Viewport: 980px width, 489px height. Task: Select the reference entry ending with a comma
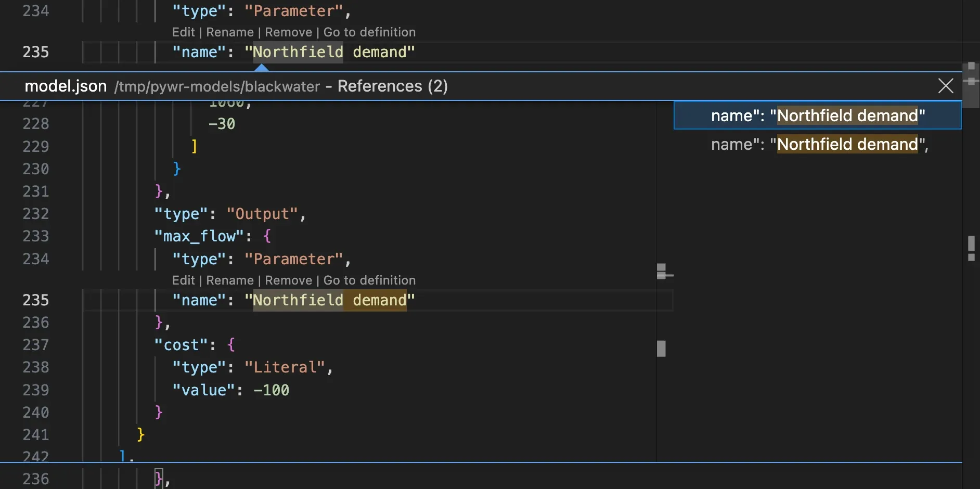[x=818, y=144]
